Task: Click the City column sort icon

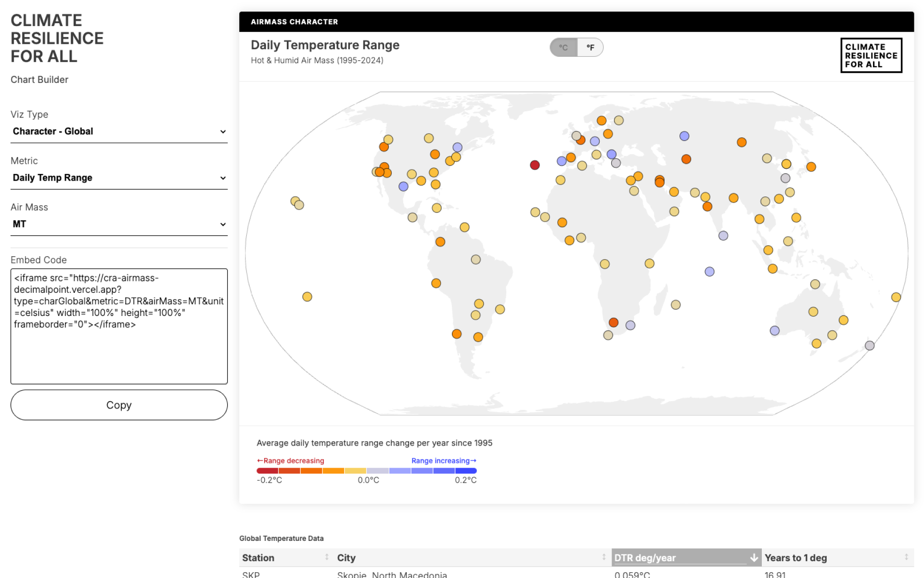Action: [603, 557]
